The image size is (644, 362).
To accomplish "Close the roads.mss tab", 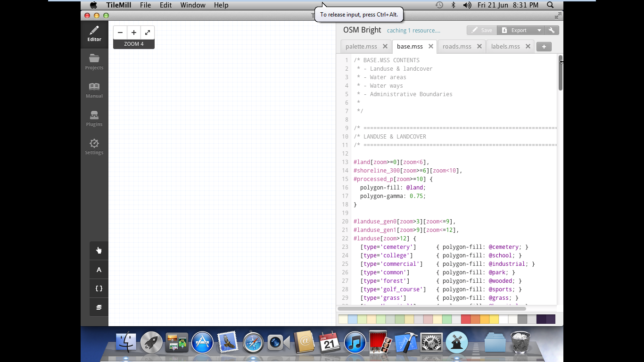I will [479, 46].
